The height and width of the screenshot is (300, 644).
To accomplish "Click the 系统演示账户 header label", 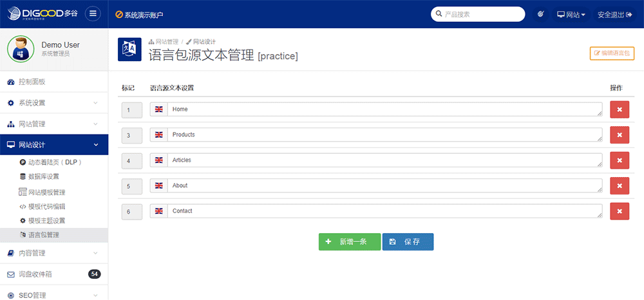I will click(140, 15).
